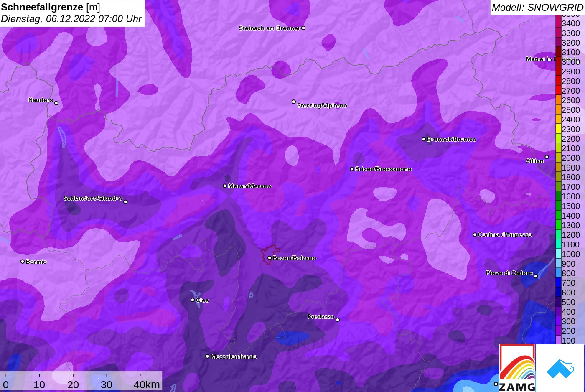Click the date 'Dienstag, 06.12.2022 07:00 Uhr'

pyautogui.click(x=71, y=19)
